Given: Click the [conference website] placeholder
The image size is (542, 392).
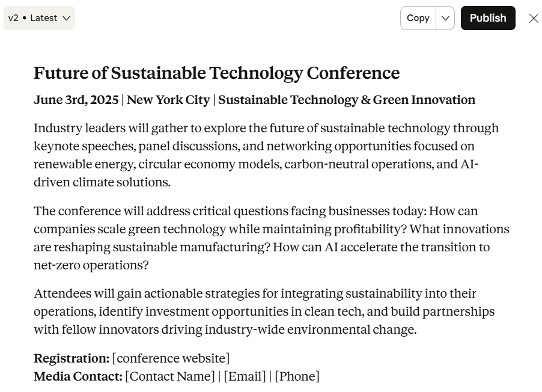Looking at the screenshot, I should 171,358.
